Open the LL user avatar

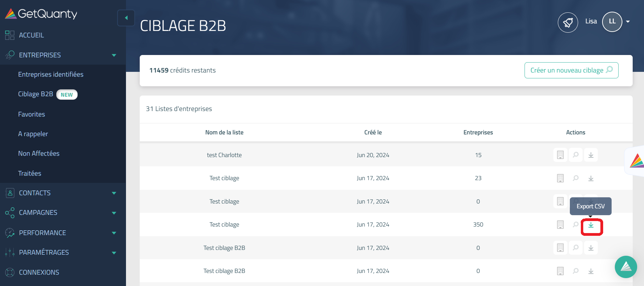point(612,22)
